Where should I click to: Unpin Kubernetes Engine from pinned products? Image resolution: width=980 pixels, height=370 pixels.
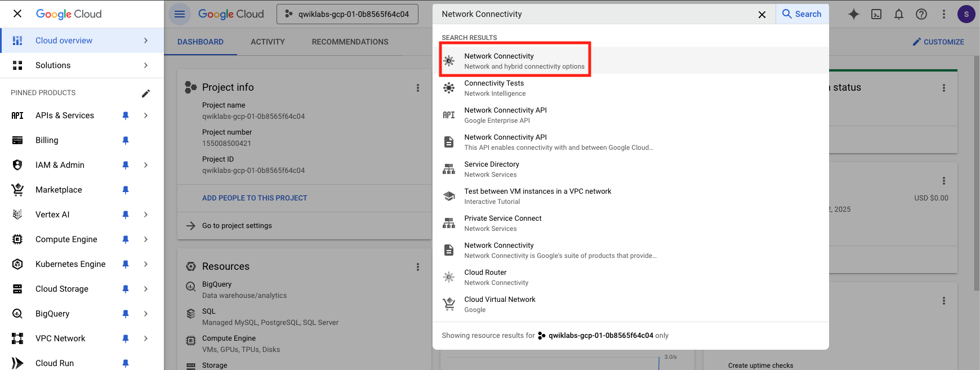126,264
